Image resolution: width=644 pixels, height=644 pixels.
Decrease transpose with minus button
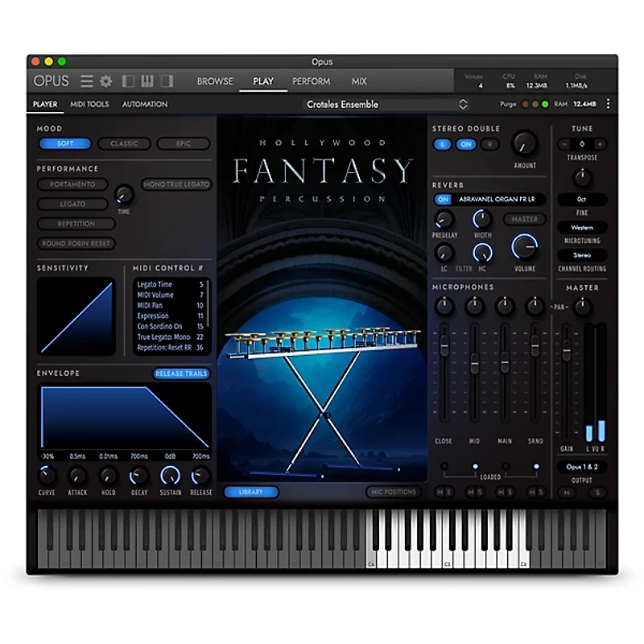565,144
